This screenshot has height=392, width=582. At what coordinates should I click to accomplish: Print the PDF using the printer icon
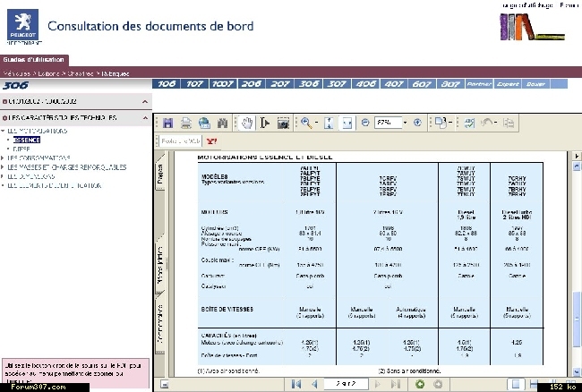[x=186, y=123]
